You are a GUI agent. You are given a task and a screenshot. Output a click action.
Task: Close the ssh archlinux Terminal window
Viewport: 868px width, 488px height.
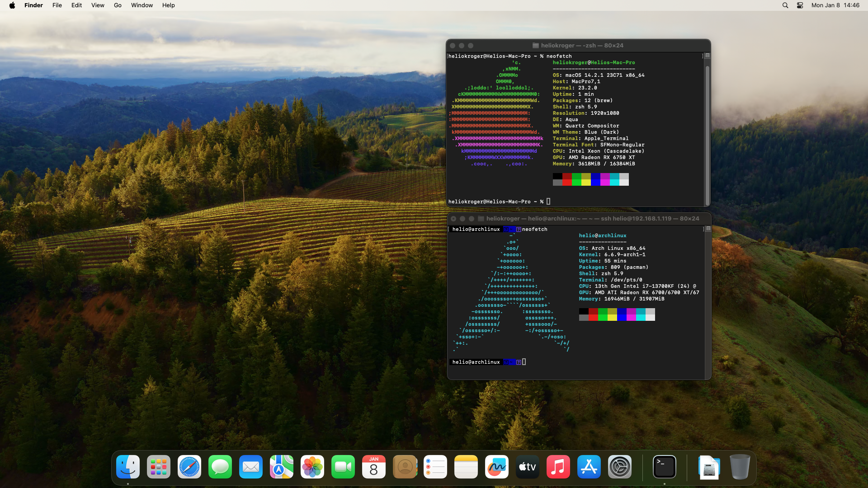(453, 219)
